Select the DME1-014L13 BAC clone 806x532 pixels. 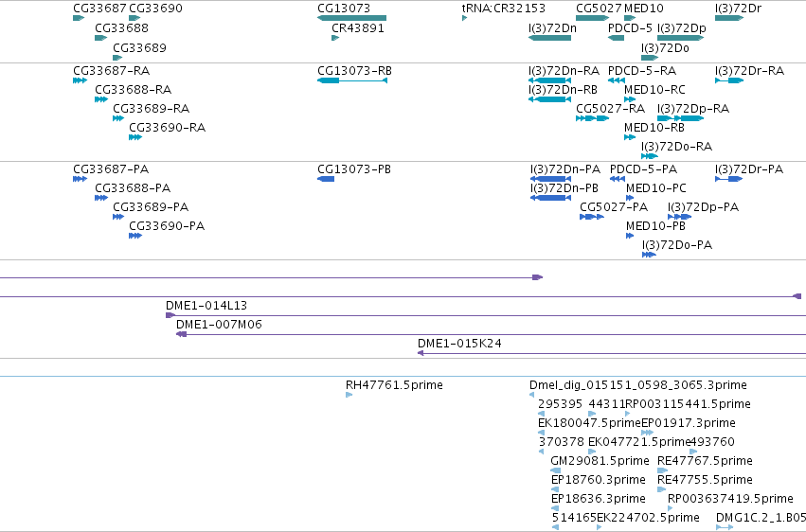486,315
